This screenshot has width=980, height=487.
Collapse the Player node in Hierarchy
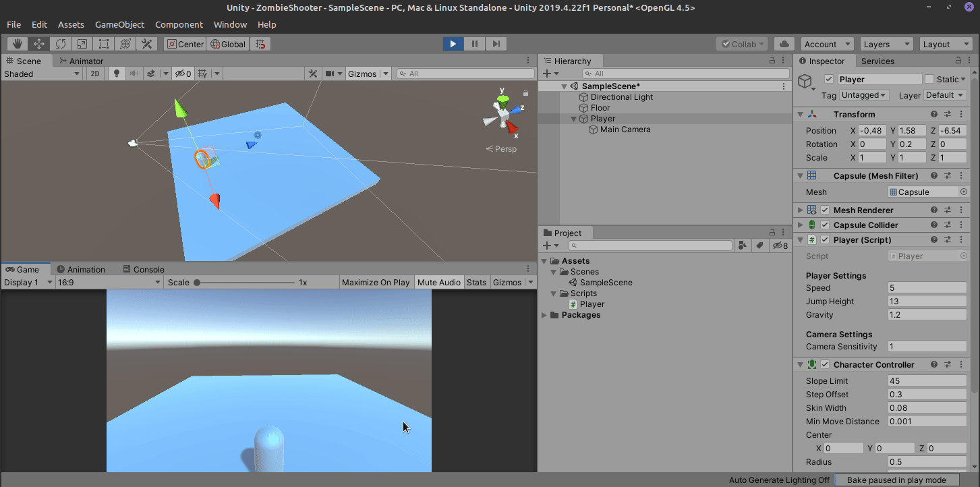[574, 119]
